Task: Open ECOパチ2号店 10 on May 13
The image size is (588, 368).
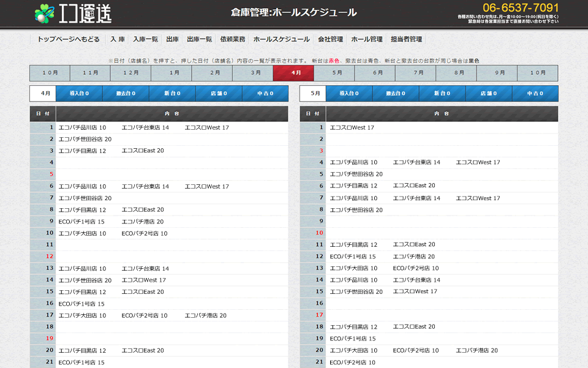Action: tap(416, 268)
